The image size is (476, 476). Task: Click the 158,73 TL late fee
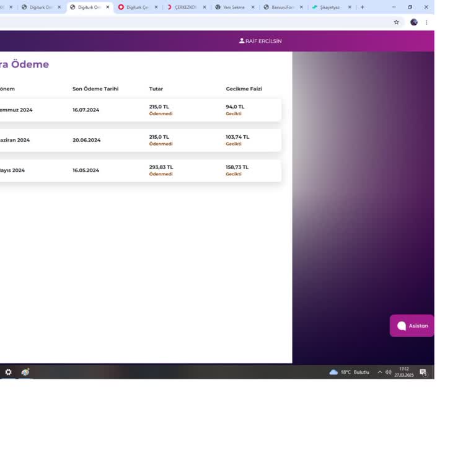tap(237, 167)
